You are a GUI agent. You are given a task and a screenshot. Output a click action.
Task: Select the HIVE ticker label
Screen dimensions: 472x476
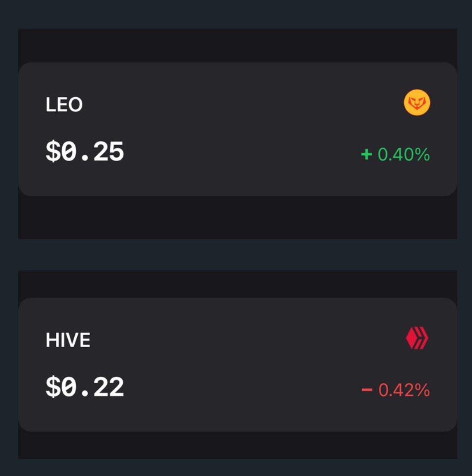pyautogui.click(x=68, y=340)
